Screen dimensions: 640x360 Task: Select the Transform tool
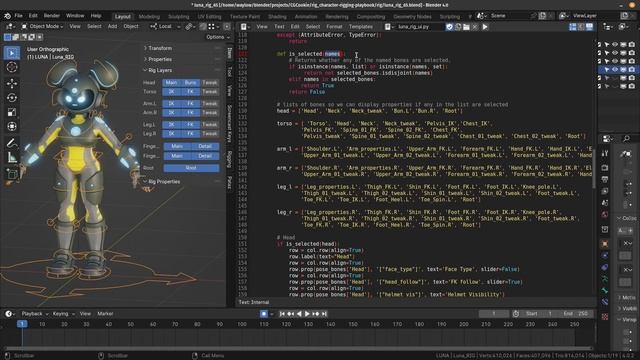pos(12,126)
